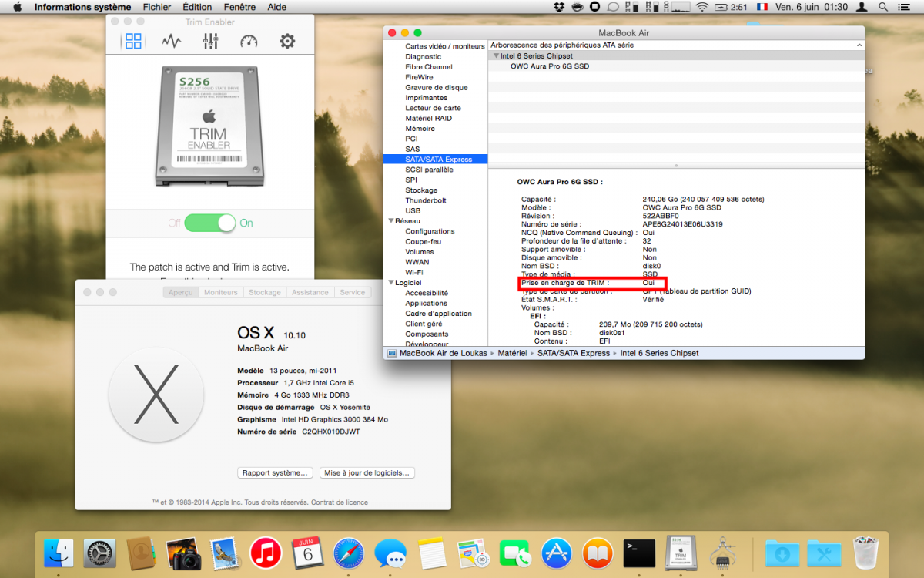This screenshot has width=924, height=578.
Task: Select Wi-Fi under Réseau
Action: click(x=413, y=272)
